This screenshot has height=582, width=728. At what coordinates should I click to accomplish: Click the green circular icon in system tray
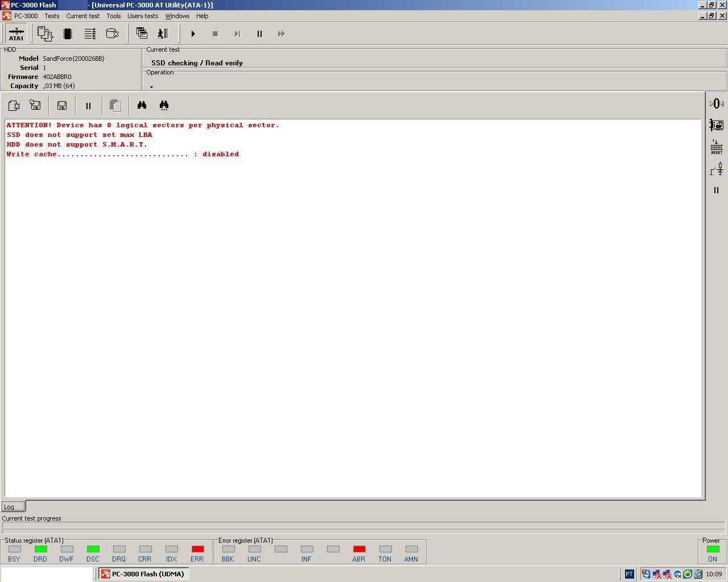tap(688, 574)
